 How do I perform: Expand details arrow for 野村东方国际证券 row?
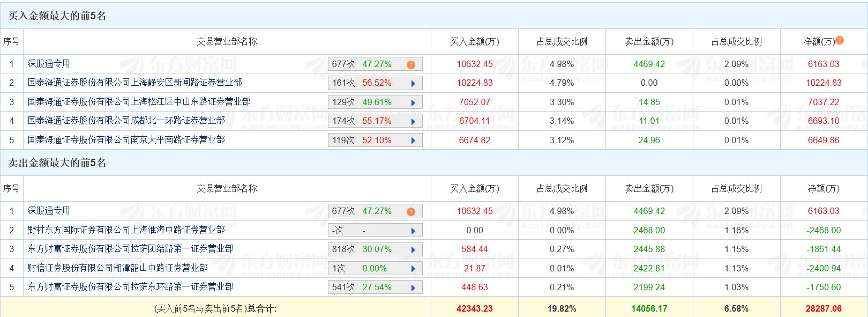point(413,231)
